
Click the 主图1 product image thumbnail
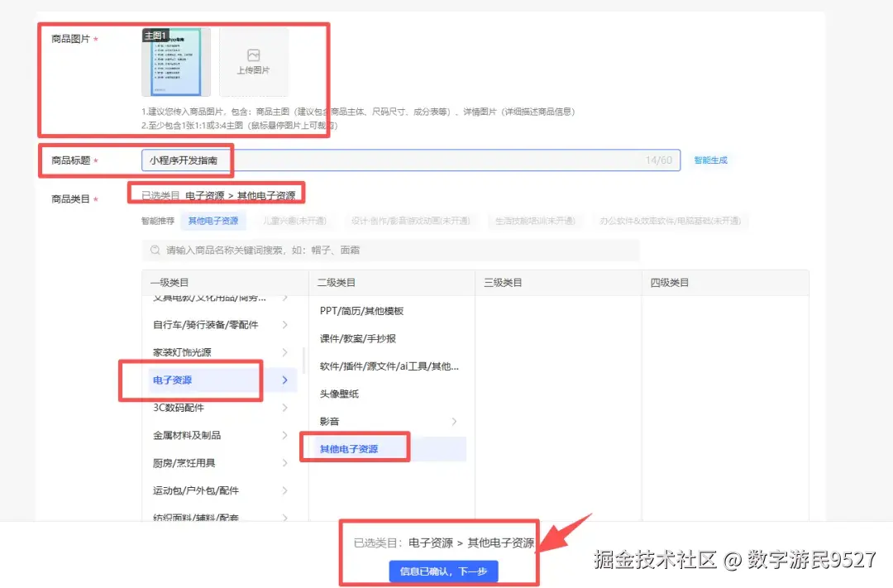175,60
